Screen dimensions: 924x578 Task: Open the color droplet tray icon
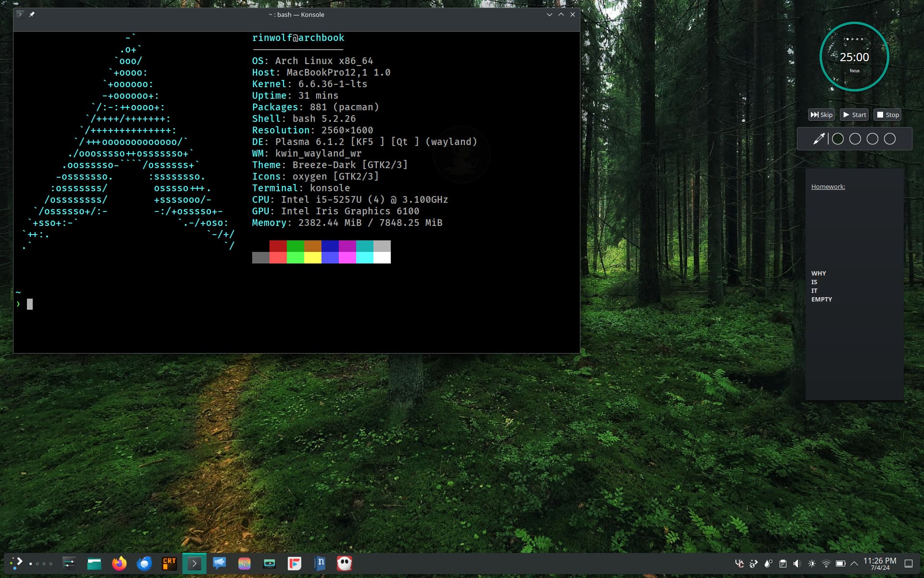tap(769, 564)
